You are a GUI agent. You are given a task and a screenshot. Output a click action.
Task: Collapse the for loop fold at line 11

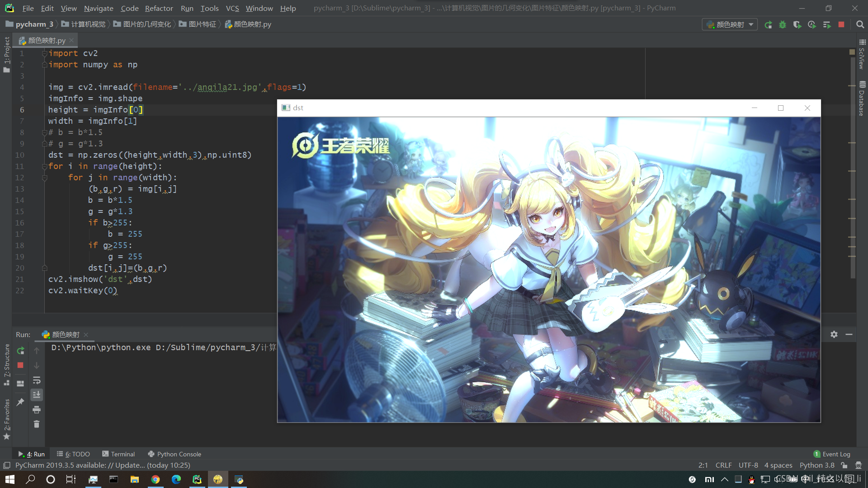point(44,166)
